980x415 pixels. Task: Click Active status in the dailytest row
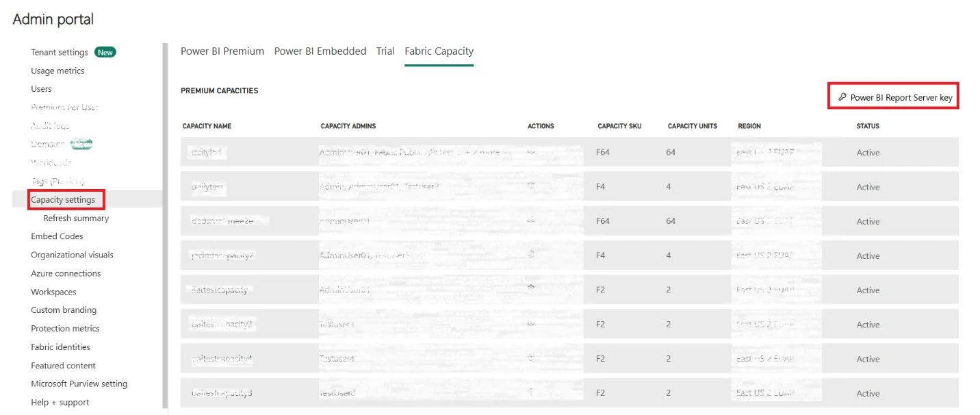pos(868,187)
